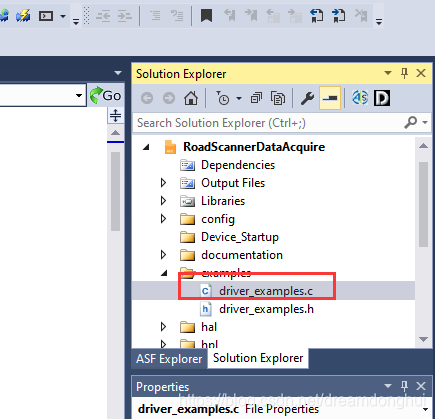Select Output Files in the tree
The image size is (435, 419).
(233, 183)
